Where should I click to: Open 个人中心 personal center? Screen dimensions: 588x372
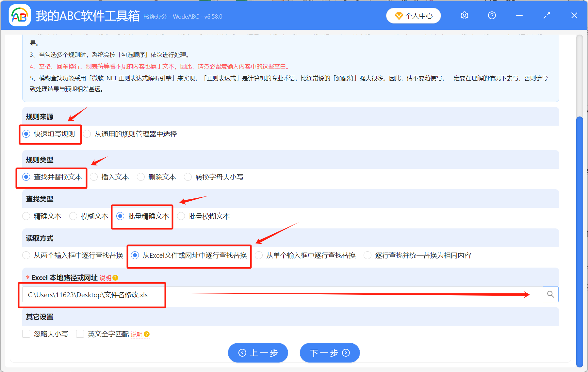pos(413,15)
